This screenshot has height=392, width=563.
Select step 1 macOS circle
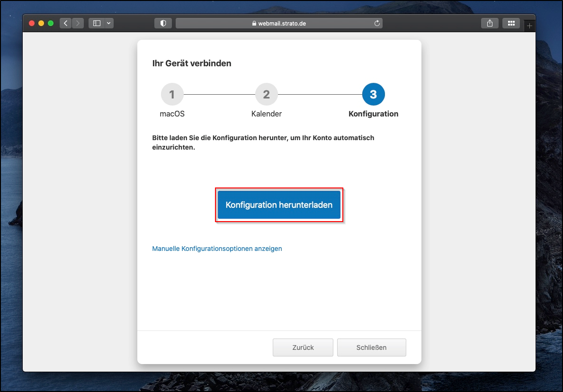coord(172,94)
